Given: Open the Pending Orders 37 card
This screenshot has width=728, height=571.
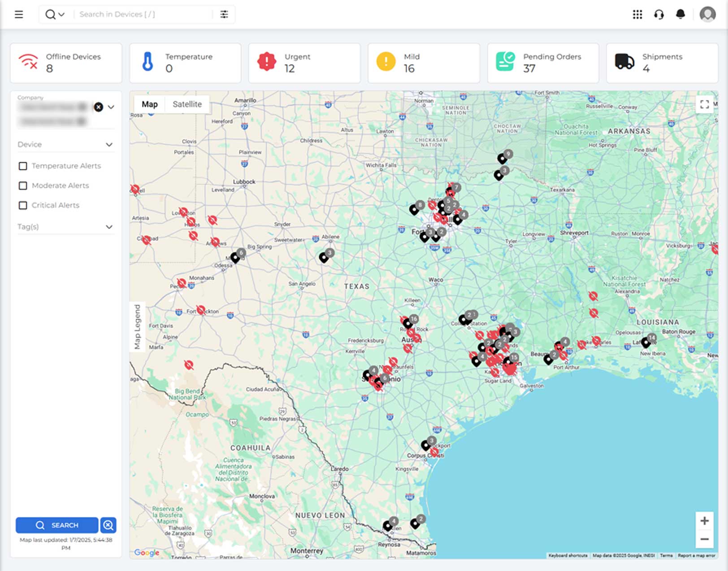Looking at the screenshot, I should (543, 63).
